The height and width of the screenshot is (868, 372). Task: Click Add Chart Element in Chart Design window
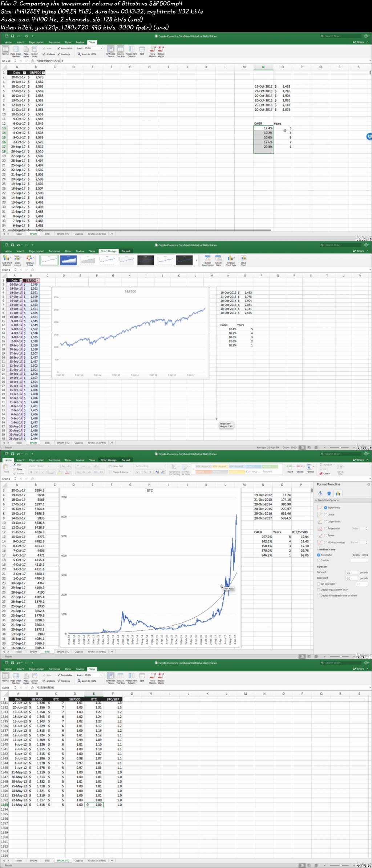(7, 260)
